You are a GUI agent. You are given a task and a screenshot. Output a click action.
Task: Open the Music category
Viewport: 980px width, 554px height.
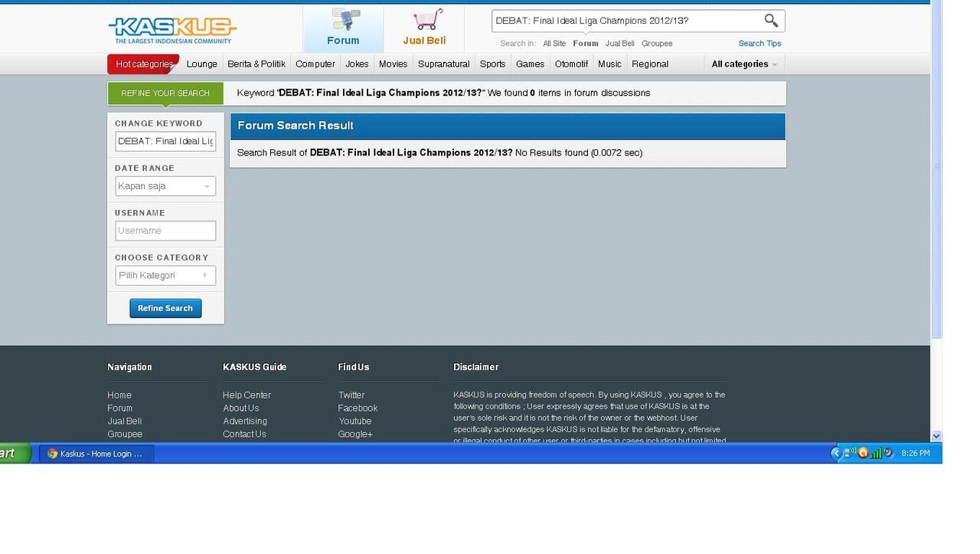click(x=610, y=64)
